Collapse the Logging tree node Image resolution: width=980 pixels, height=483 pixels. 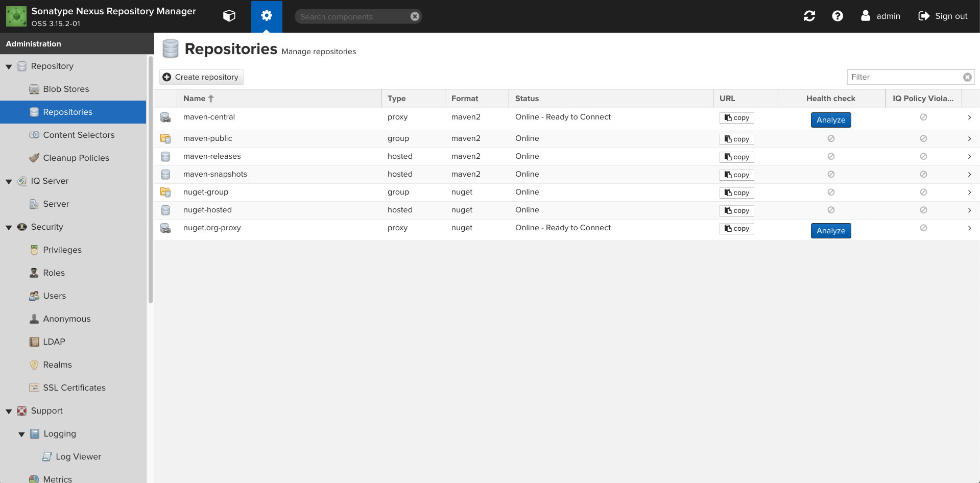[21, 434]
